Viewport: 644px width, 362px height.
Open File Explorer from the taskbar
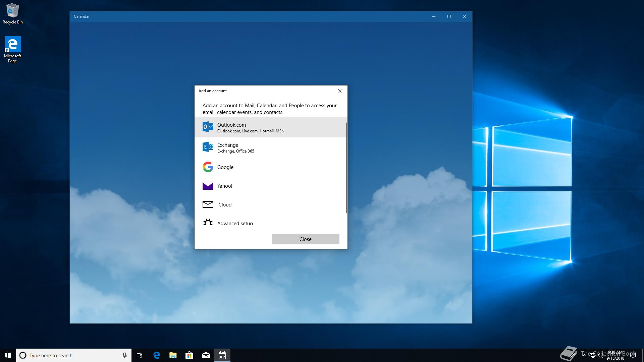click(173, 355)
